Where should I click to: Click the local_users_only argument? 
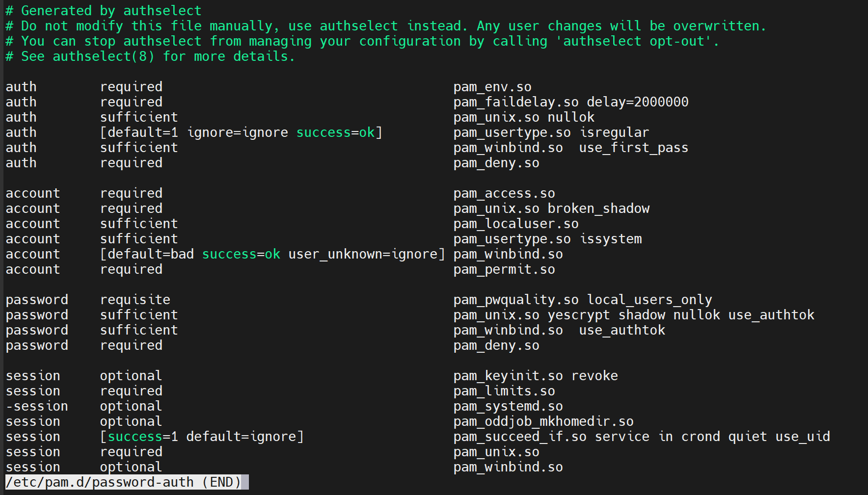tap(649, 300)
